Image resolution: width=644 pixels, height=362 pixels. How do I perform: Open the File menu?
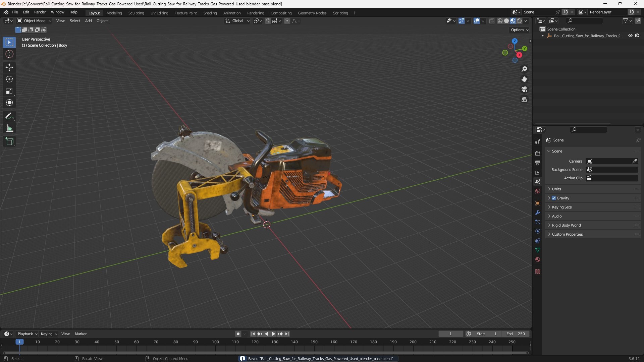tap(15, 12)
